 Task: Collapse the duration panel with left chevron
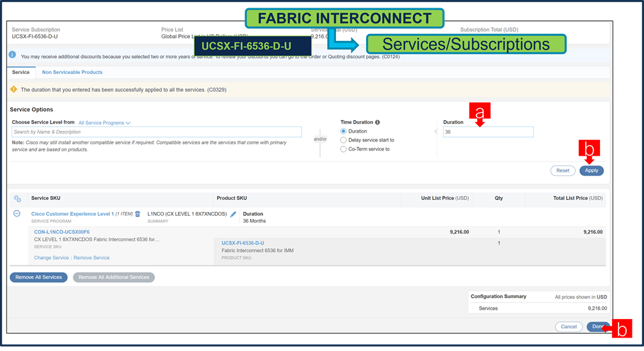point(436,131)
